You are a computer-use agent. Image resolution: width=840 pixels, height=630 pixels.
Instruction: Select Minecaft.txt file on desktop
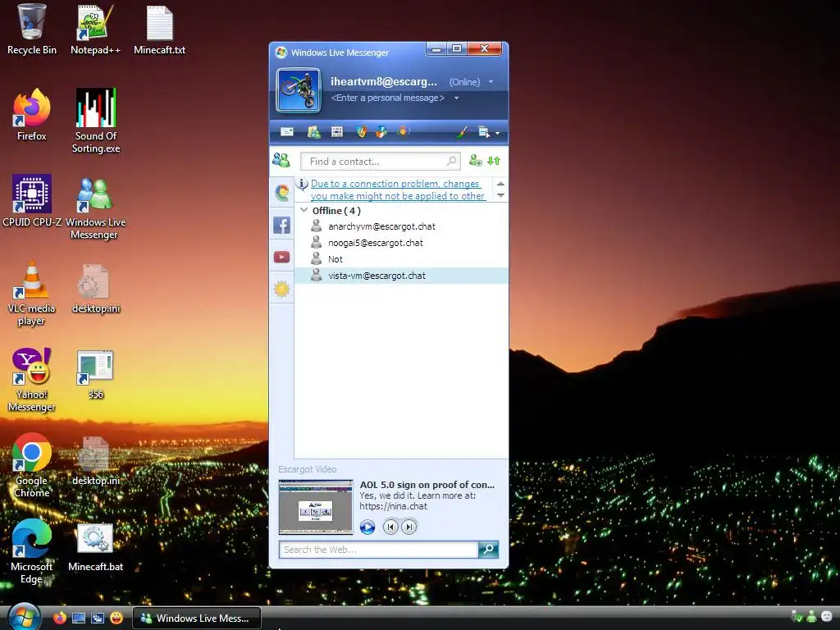(x=160, y=30)
